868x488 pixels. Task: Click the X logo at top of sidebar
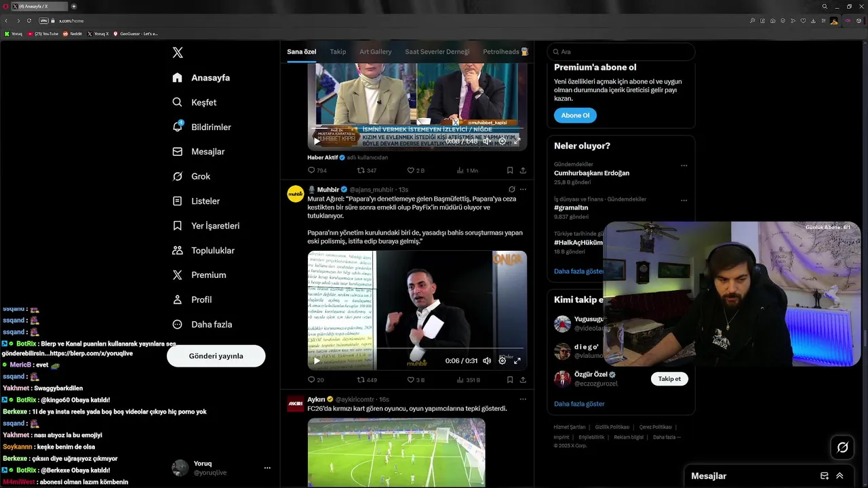tap(178, 53)
